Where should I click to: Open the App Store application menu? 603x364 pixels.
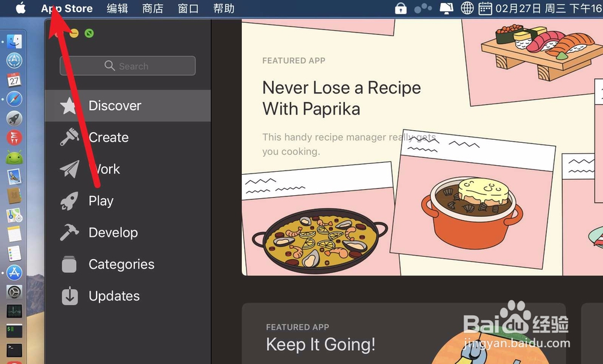coord(67,8)
